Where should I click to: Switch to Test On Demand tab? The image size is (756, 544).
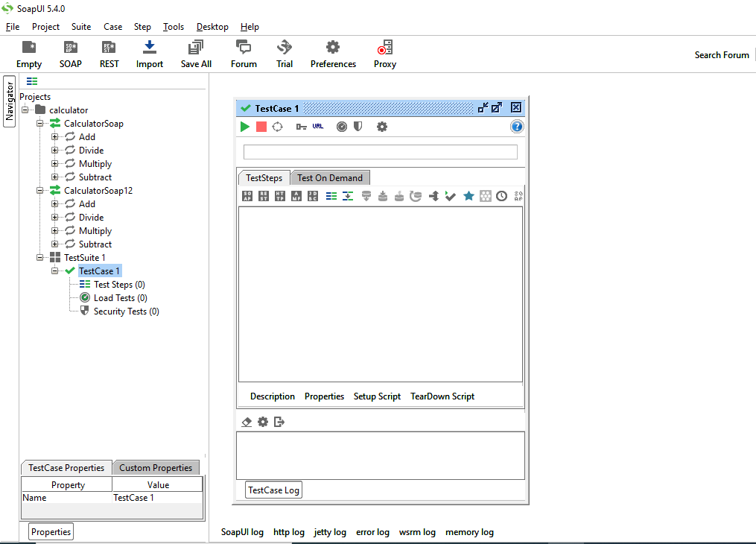coord(330,178)
